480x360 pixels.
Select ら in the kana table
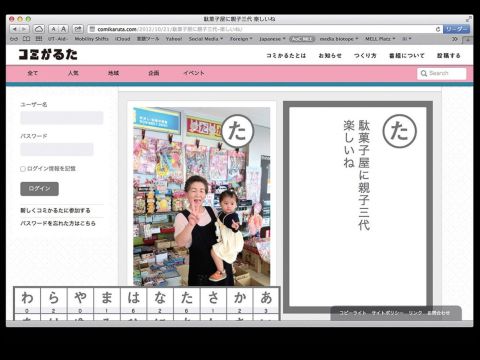[x=54, y=298]
